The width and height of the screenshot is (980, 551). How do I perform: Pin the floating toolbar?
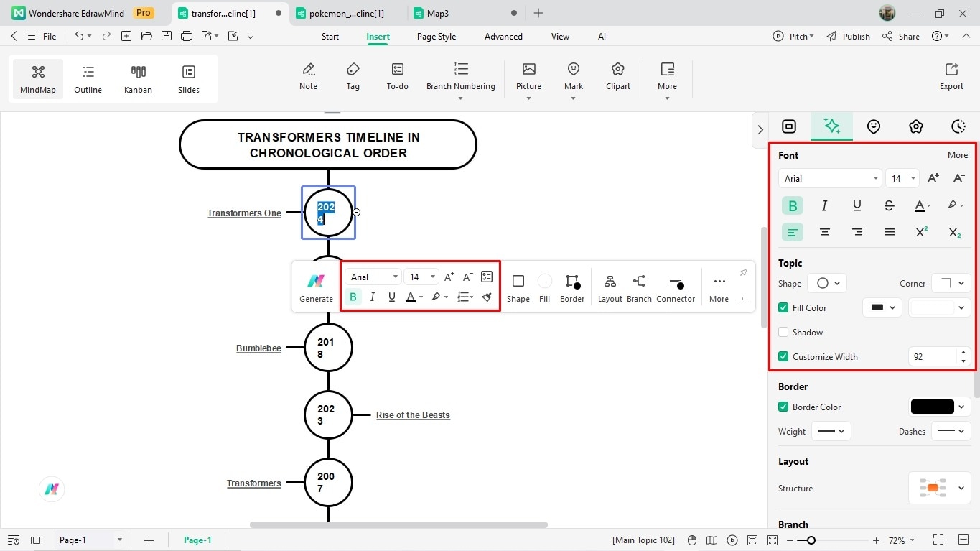(x=743, y=272)
